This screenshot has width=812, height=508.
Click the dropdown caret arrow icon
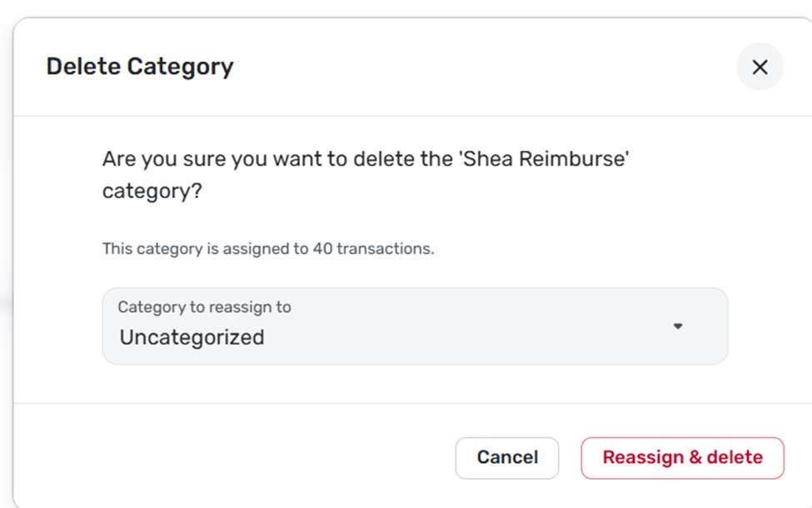click(x=678, y=326)
